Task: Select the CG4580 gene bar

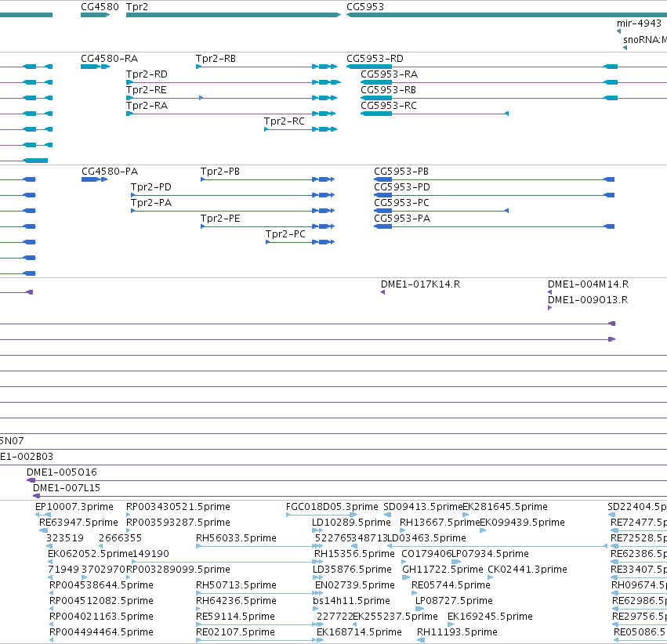Action: pos(96,15)
